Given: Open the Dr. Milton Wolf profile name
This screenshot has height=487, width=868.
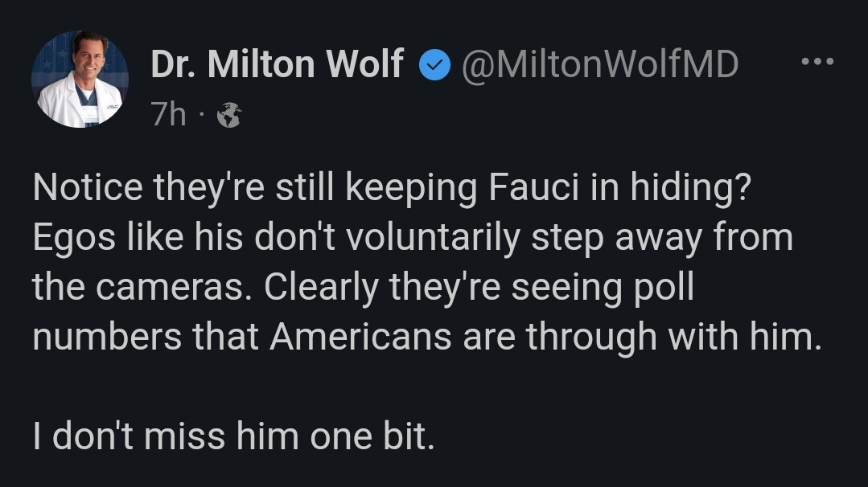Looking at the screenshot, I should pyautogui.click(x=277, y=64).
